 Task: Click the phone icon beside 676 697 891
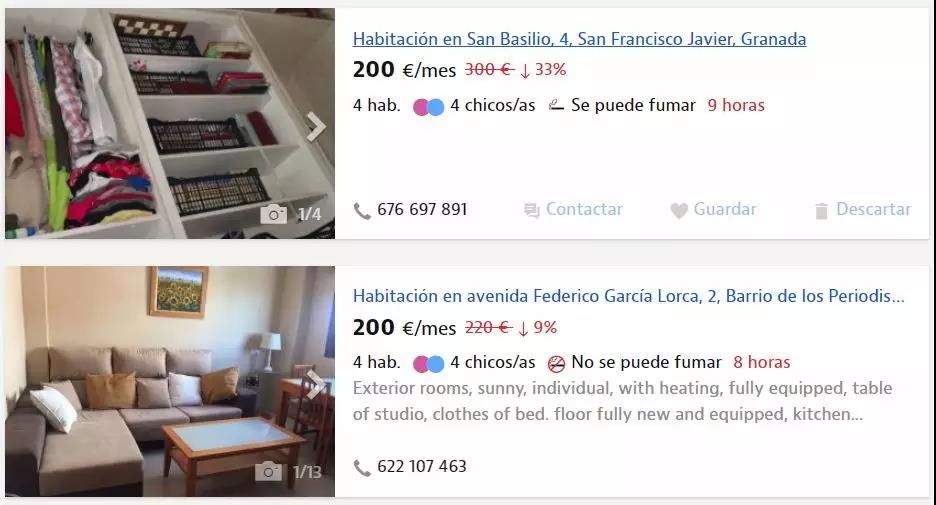click(x=362, y=211)
